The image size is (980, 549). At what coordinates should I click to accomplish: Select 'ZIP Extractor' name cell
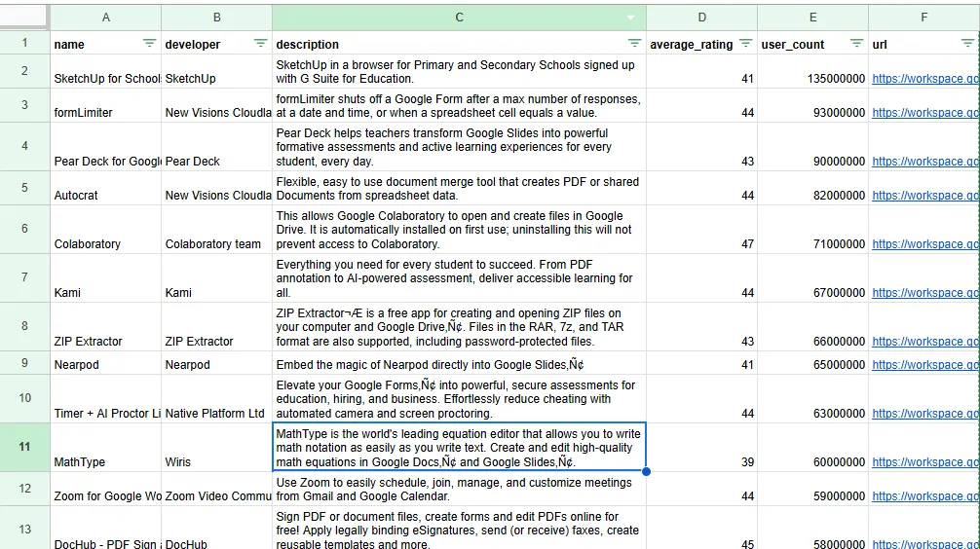105,327
